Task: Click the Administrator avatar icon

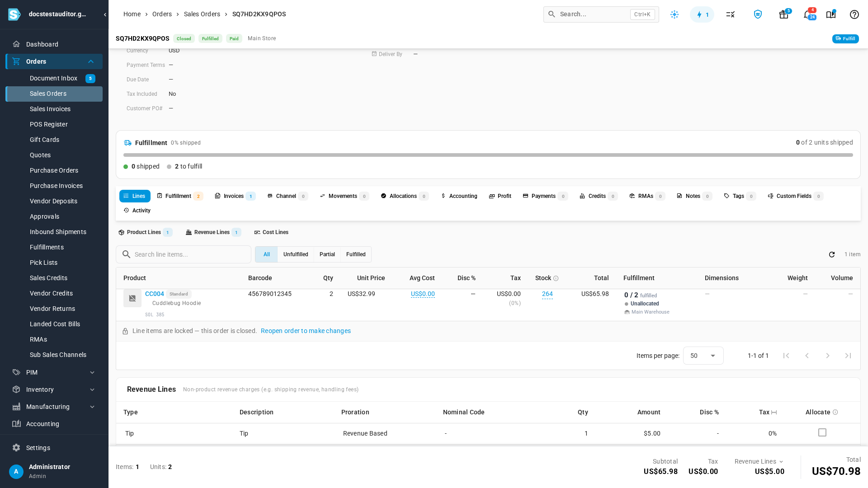Action: [16, 472]
